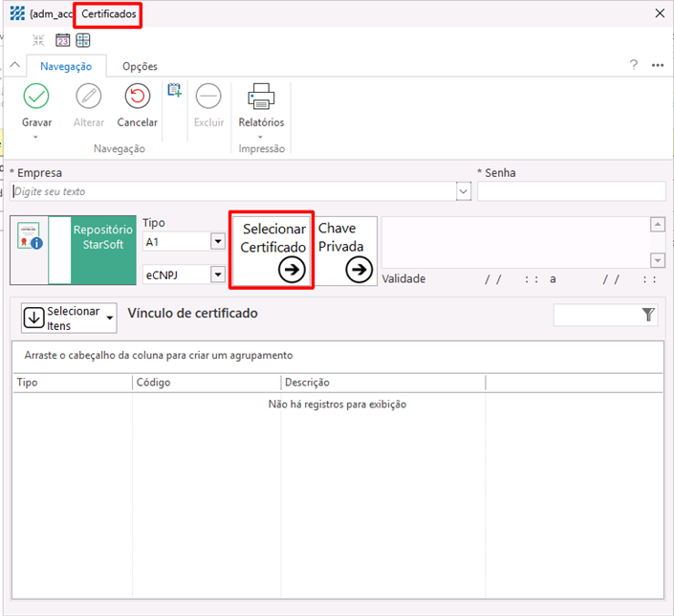Click the certificate info icon

click(x=29, y=237)
